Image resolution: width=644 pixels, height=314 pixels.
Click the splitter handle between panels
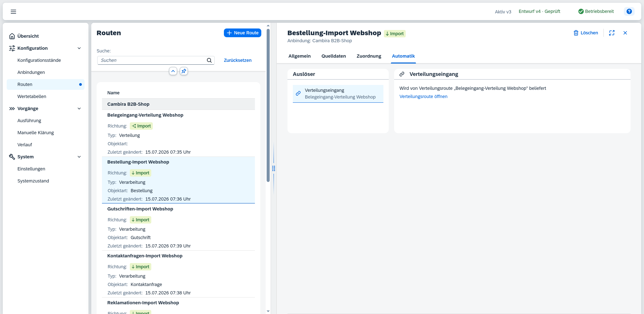(x=274, y=169)
